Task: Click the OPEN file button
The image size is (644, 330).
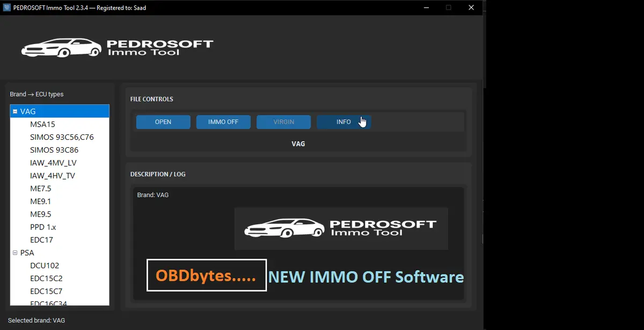Action: [x=163, y=122]
